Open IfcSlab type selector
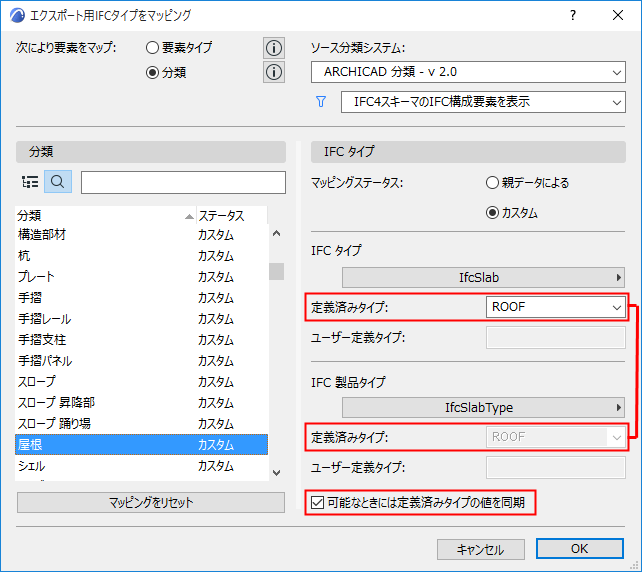Image resolution: width=642 pixels, height=572 pixels. click(x=483, y=278)
